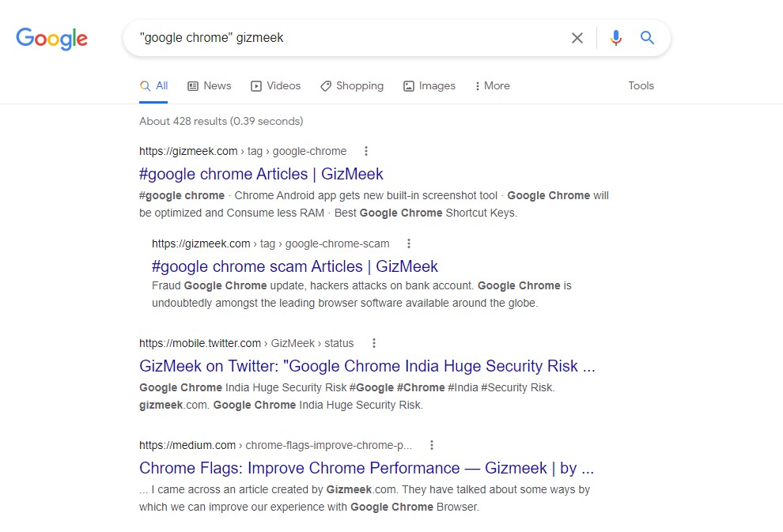Switch to the Images tab
783x532 pixels.
pyautogui.click(x=429, y=86)
